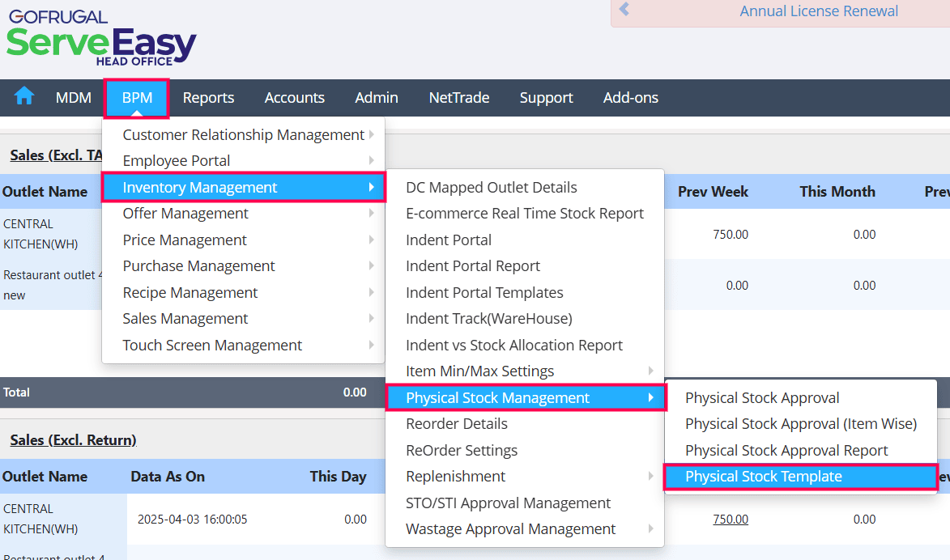Open Physical Stock Approval Report

click(x=786, y=450)
